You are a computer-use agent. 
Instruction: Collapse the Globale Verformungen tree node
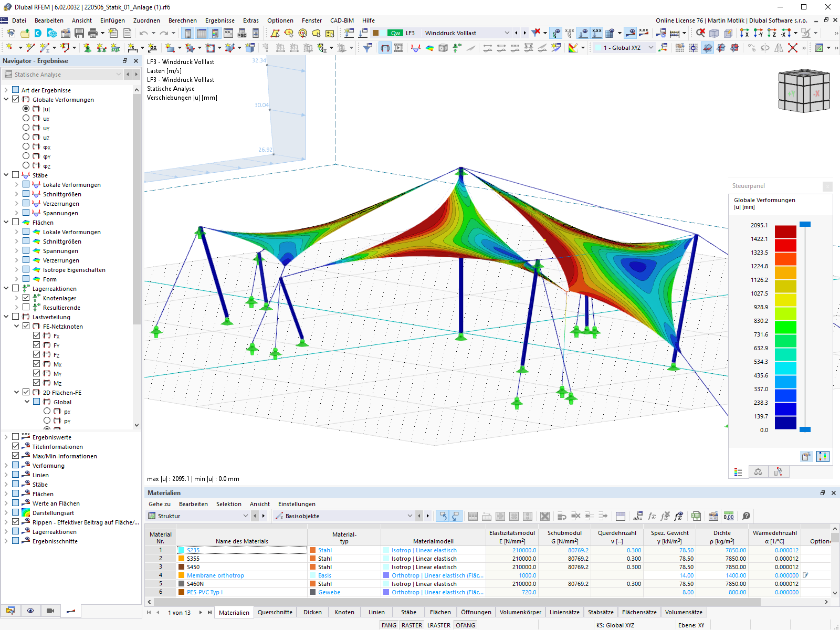pos(6,99)
